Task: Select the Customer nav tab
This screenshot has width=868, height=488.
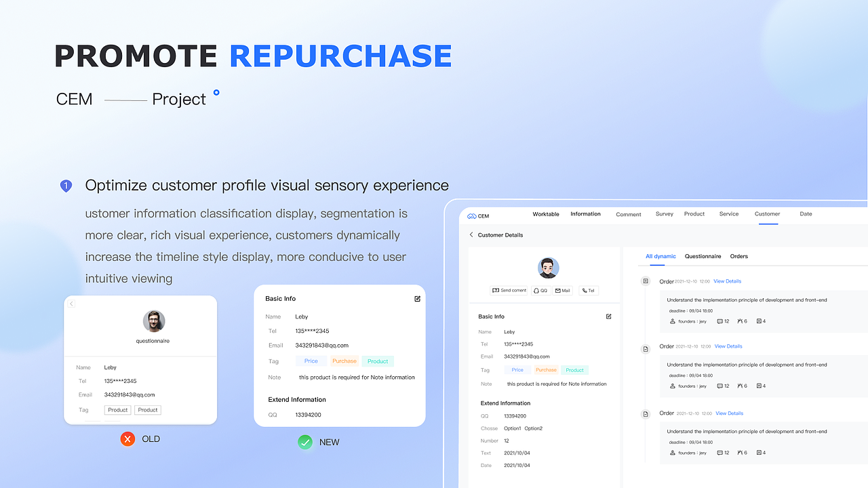Action: pyautogui.click(x=767, y=214)
